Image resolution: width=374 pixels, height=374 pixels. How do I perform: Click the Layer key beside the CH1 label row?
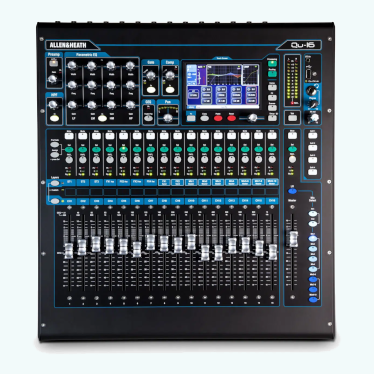[x=55, y=201]
